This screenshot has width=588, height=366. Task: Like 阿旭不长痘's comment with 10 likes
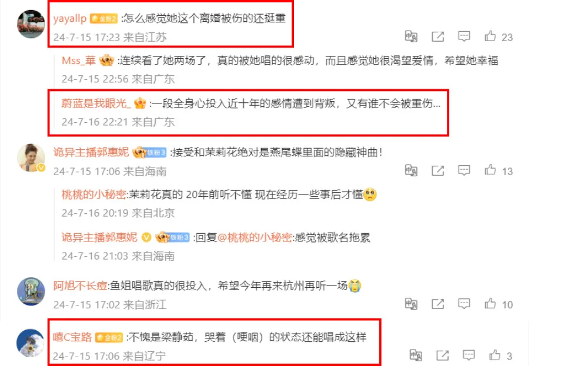tap(490, 304)
